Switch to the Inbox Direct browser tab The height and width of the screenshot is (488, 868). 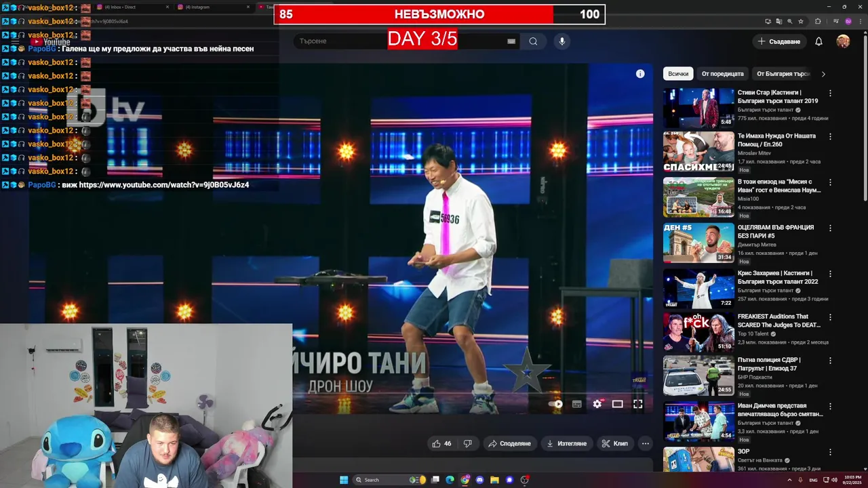tap(132, 7)
